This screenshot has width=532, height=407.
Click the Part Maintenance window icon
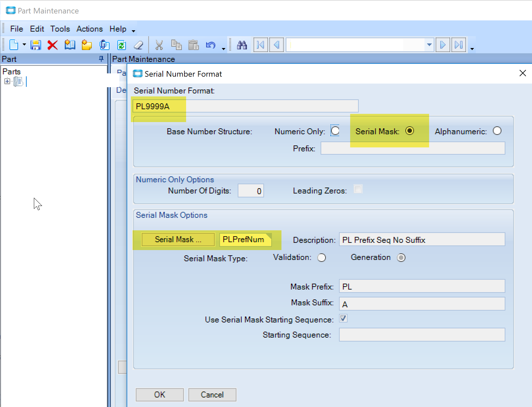pos(11,11)
